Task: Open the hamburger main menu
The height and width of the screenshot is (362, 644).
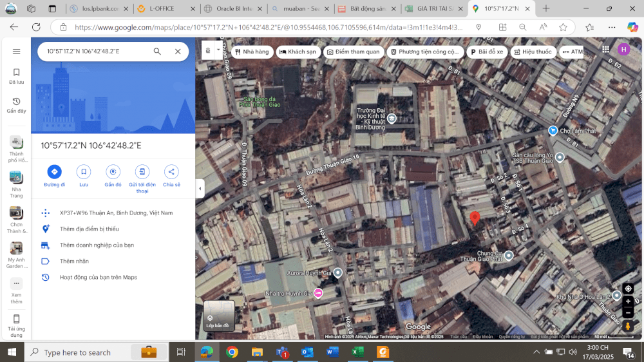Action: click(x=17, y=52)
